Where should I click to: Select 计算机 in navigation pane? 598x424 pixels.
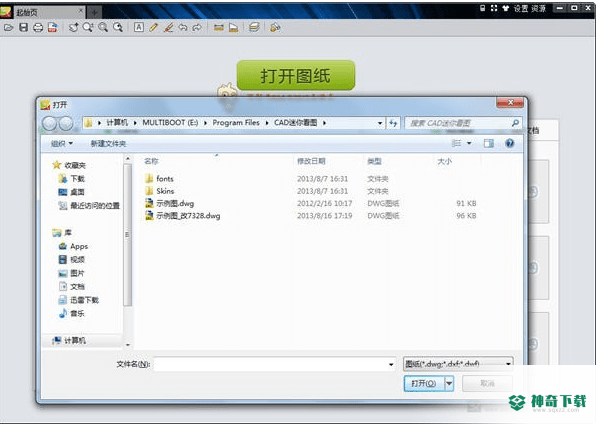69,340
